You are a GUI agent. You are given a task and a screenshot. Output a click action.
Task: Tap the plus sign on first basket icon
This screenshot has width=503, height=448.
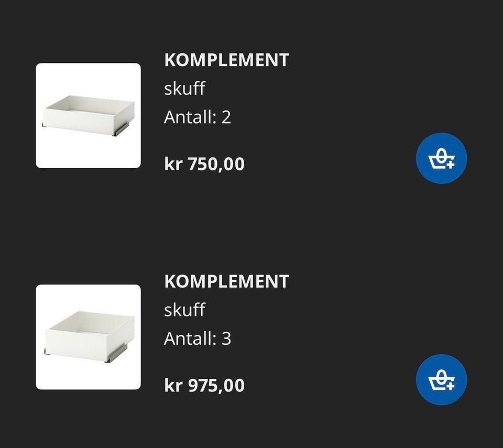coord(451,165)
